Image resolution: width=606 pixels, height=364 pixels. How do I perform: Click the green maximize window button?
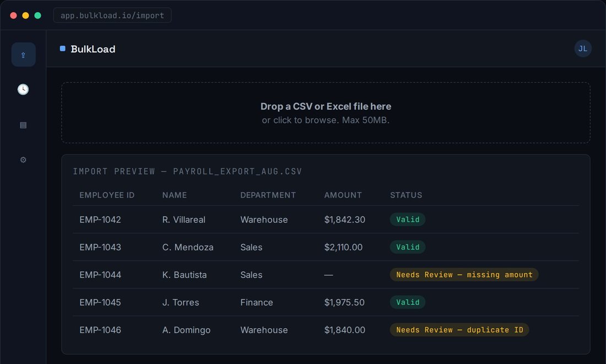pos(37,15)
